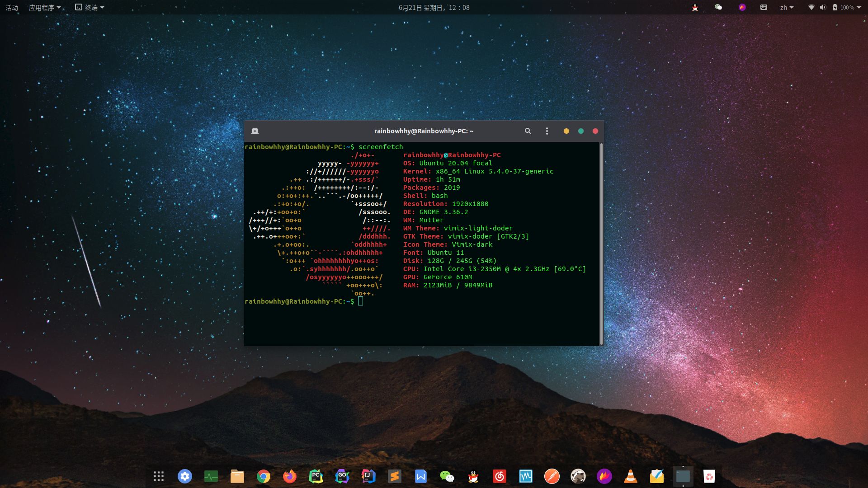Open the search icon in the terminal header
This screenshot has height=488, width=868.
(528, 131)
